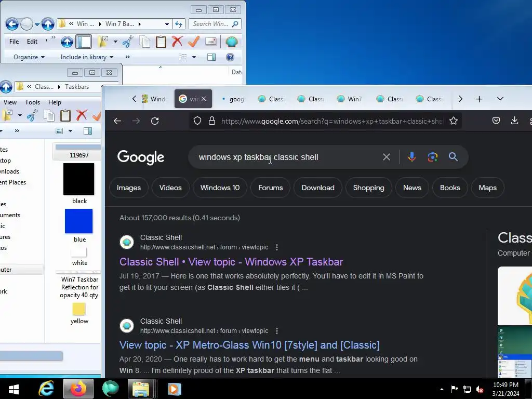
Task: Click tracking protection shield icon in URL bar
Action: [x=197, y=121]
